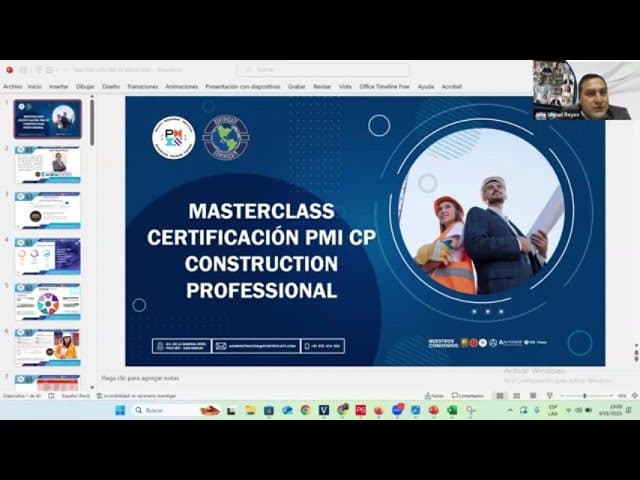Screen dimensions: 640x480
Task: Adjust the zoom slider
Action: [x=585, y=396]
